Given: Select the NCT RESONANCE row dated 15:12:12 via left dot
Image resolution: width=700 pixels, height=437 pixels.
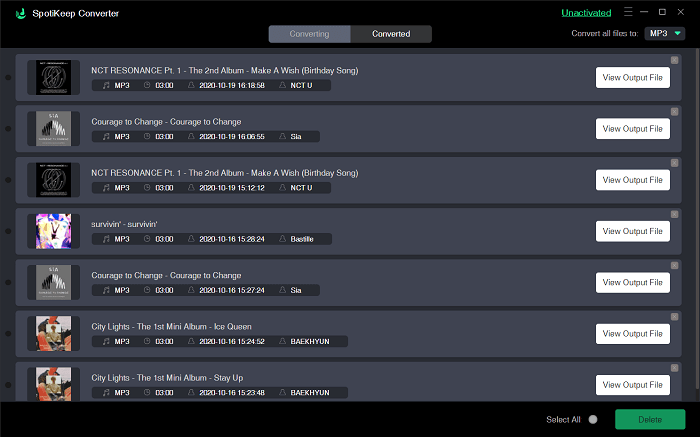Looking at the screenshot, I should click(8, 180).
